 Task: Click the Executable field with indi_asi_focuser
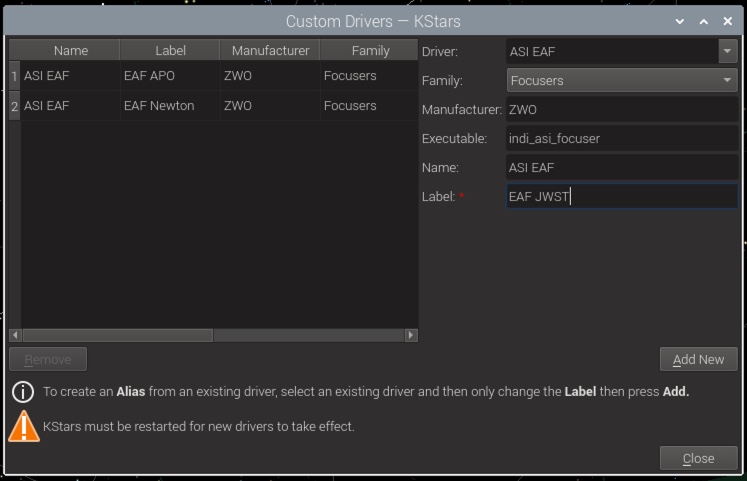[622, 139]
